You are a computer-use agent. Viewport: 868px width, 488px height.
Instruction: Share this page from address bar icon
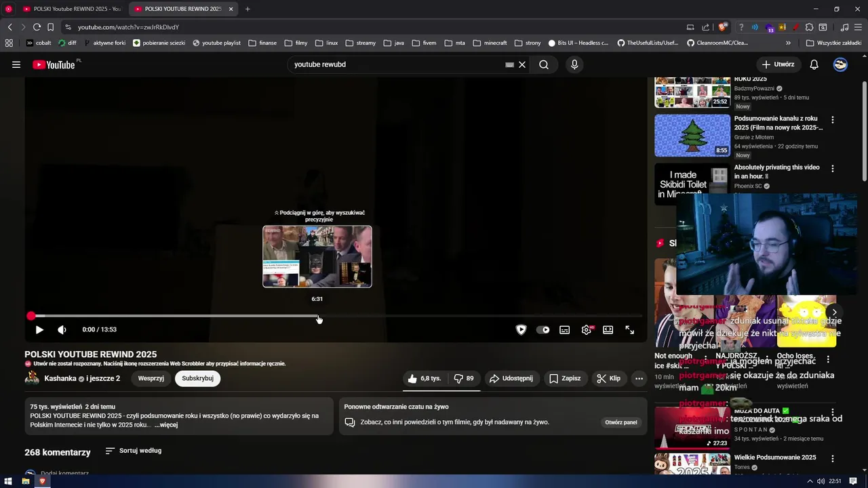705,27
